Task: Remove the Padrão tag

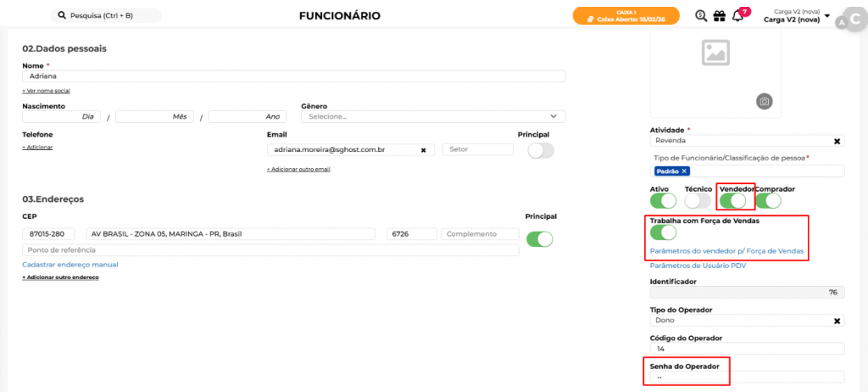Action: [684, 171]
